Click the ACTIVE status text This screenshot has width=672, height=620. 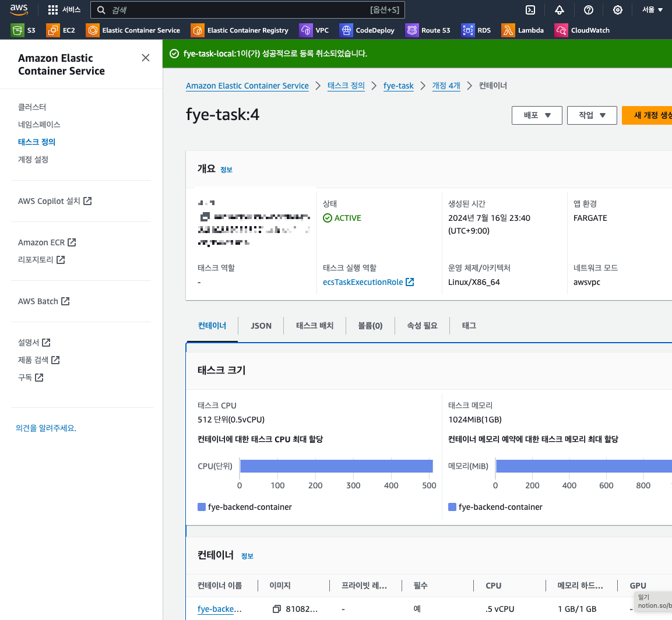click(347, 218)
